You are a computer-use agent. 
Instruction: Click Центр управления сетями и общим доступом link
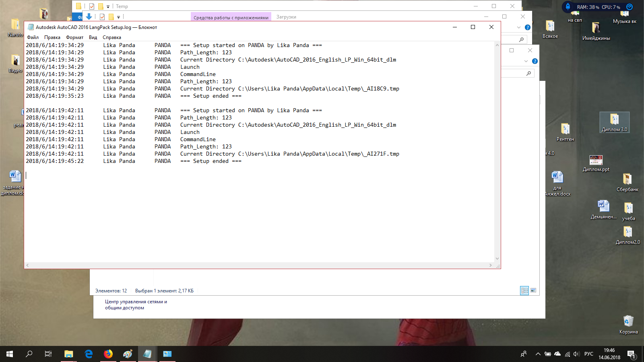pos(136,304)
